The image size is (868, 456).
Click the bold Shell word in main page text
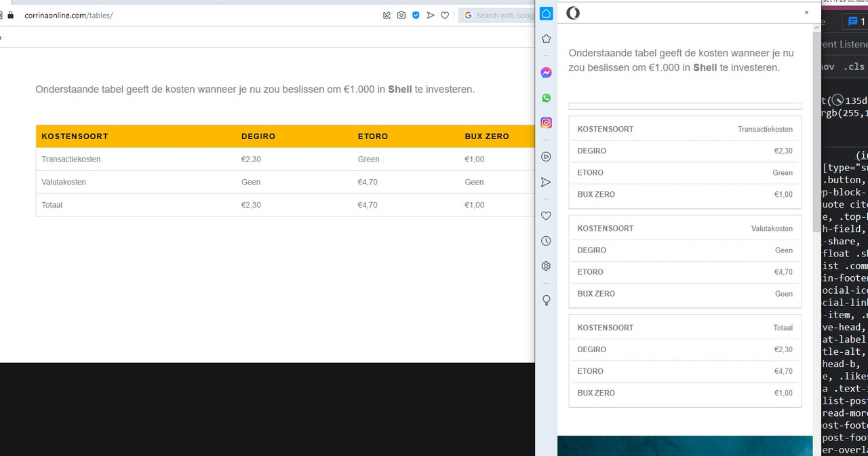[x=400, y=89]
